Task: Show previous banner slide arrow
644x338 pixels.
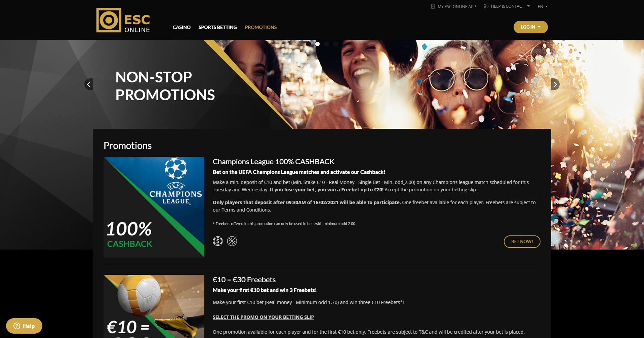Action: [x=88, y=84]
